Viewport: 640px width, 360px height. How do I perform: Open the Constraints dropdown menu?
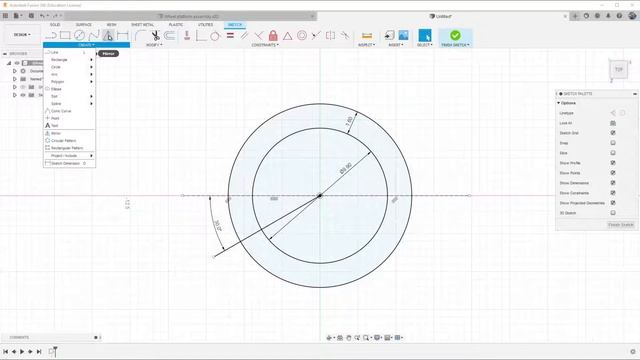pyautogui.click(x=265, y=45)
